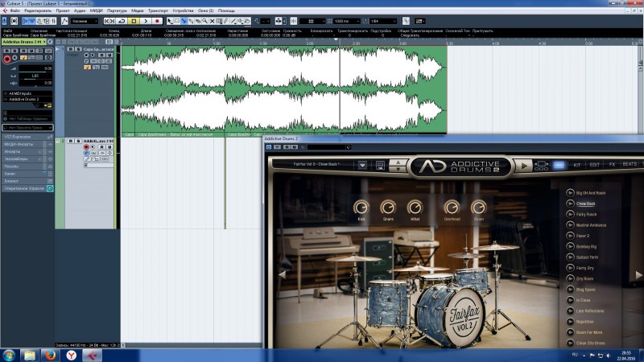The height and width of the screenshot is (362, 644).
Task: Click the save preset floppy icon
Action: [x=380, y=165]
